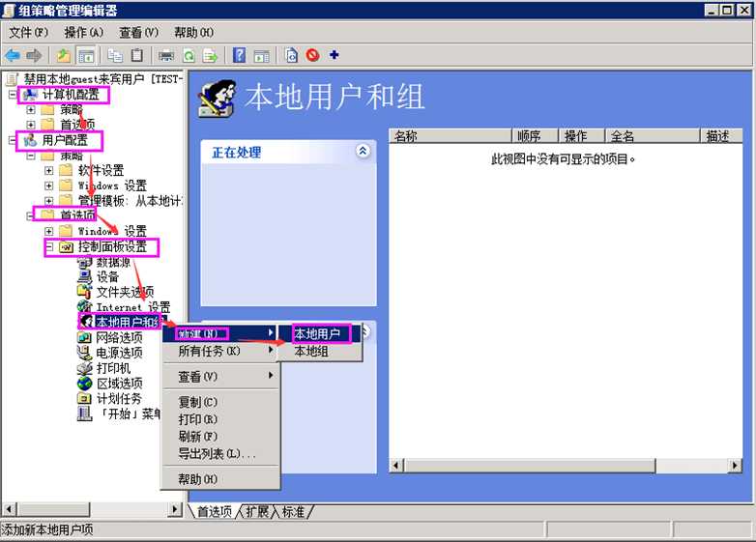Sort by the 名称 column header
756x542 pixels.
pyautogui.click(x=450, y=136)
